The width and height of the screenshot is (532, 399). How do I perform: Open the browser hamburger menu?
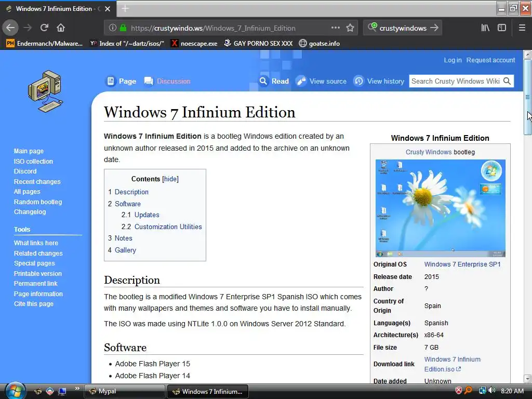click(x=522, y=28)
